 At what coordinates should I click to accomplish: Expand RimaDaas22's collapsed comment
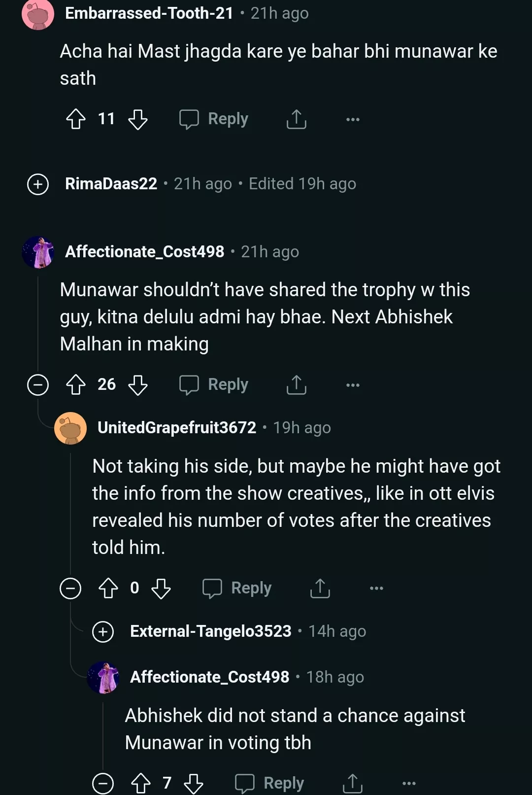(x=38, y=184)
